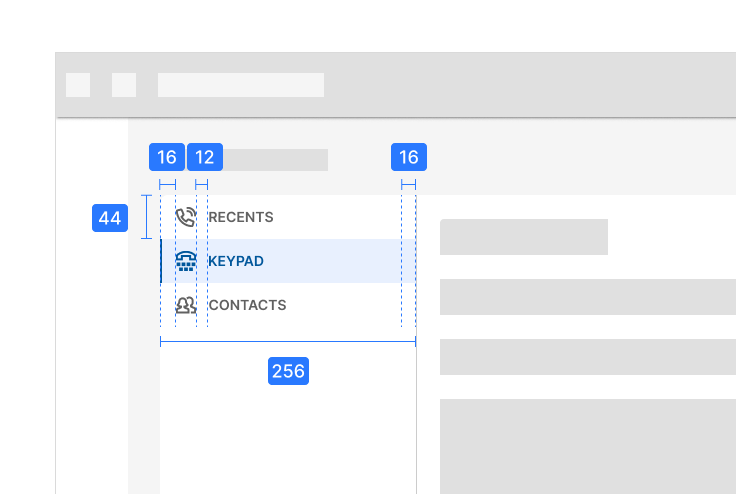The width and height of the screenshot is (736, 494).
Task: Click the blue 12 spacing badge
Action: (x=205, y=157)
